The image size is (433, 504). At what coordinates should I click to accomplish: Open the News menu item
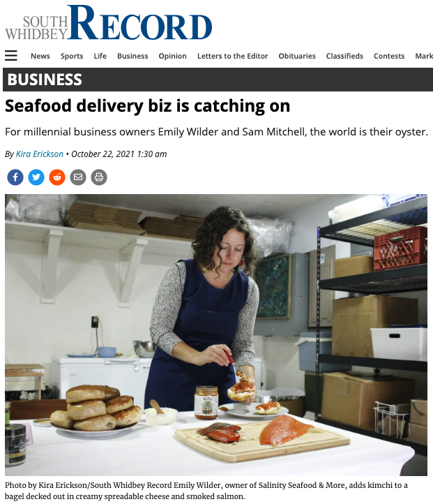coord(40,56)
